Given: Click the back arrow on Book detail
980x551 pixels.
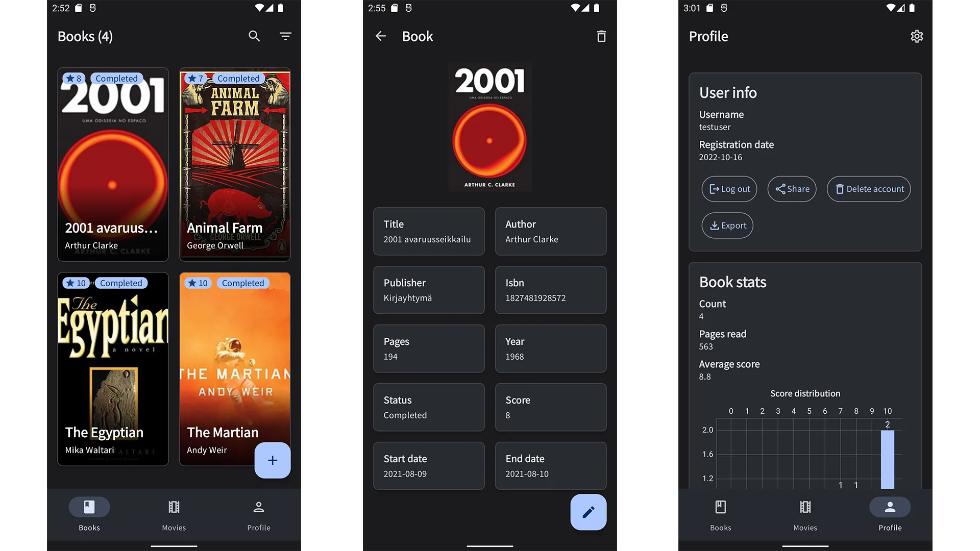Looking at the screenshot, I should click(x=380, y=36).
